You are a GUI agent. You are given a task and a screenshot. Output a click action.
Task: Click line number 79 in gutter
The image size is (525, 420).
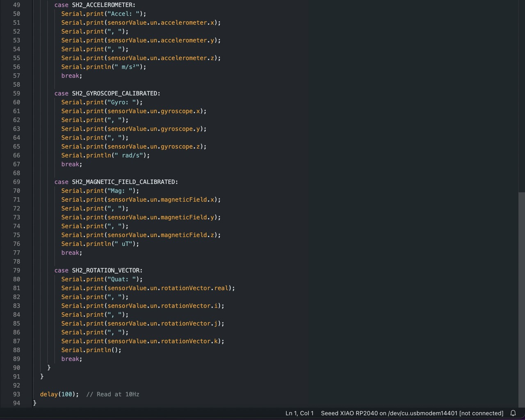pos(16,270)
